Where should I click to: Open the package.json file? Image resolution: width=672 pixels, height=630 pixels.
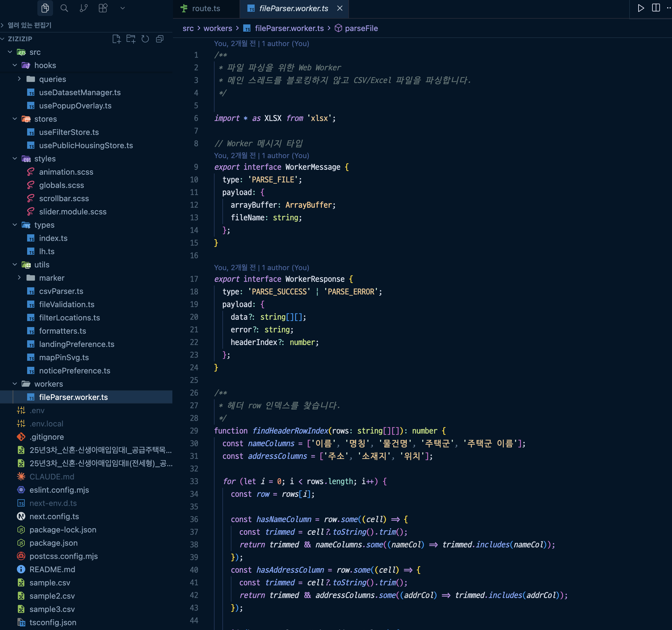(x=53, y=543)
